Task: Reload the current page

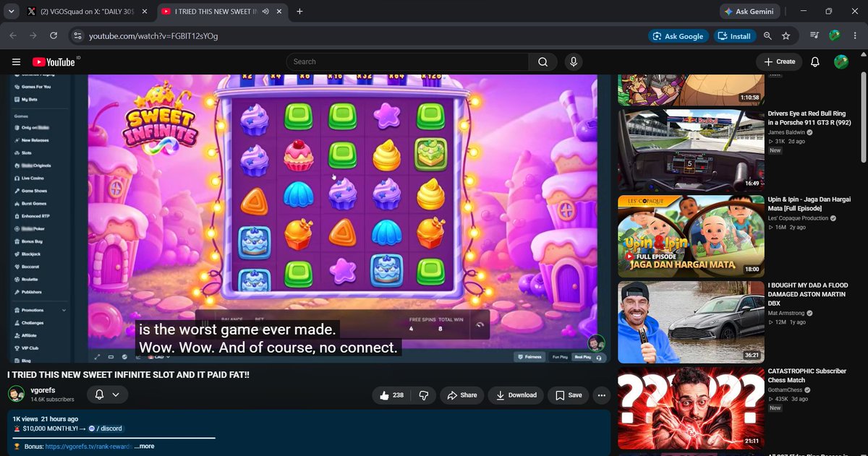Action: click(54, 35)
